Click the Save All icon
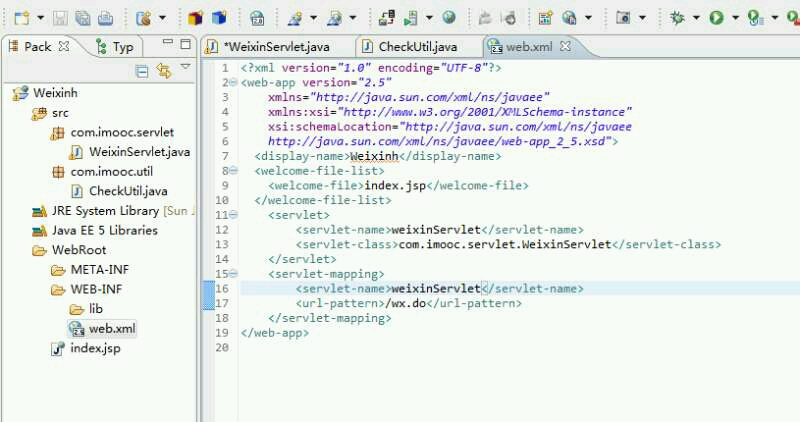 (x=83, y=19)
